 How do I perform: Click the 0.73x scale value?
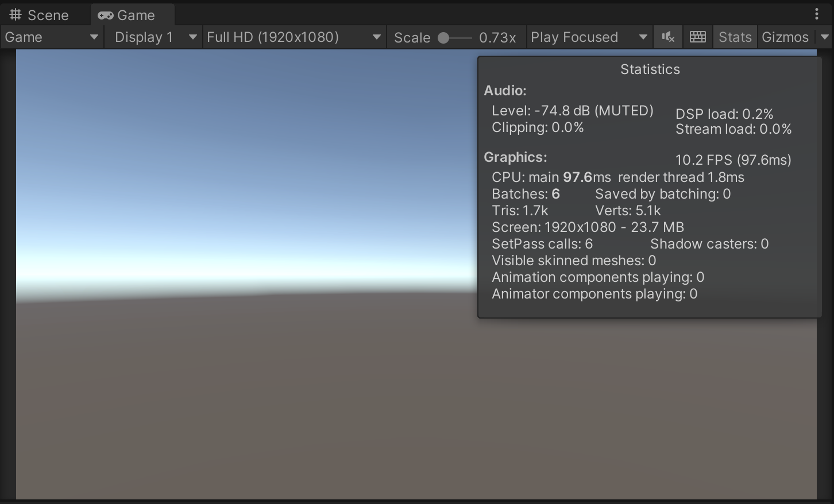pos(497,38)
